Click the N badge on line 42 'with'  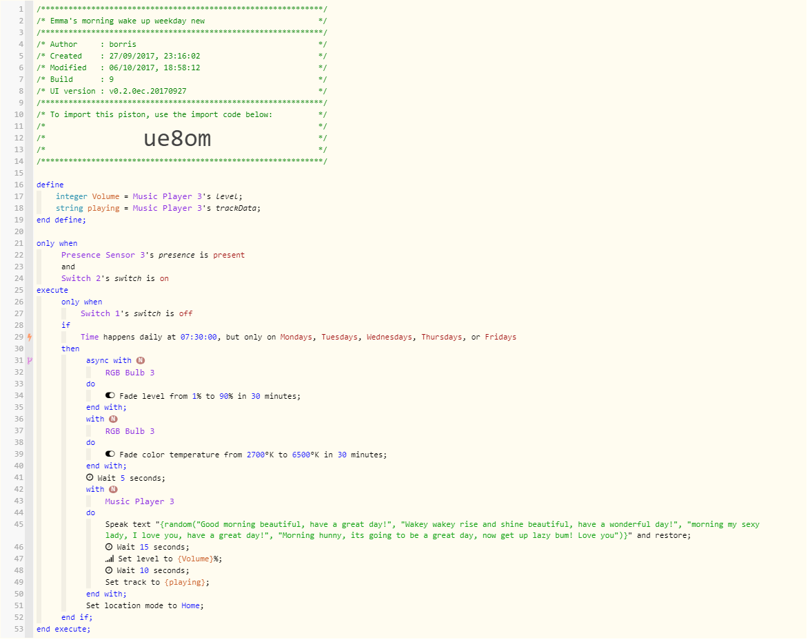pyautogui.click(x=113, y=489)
